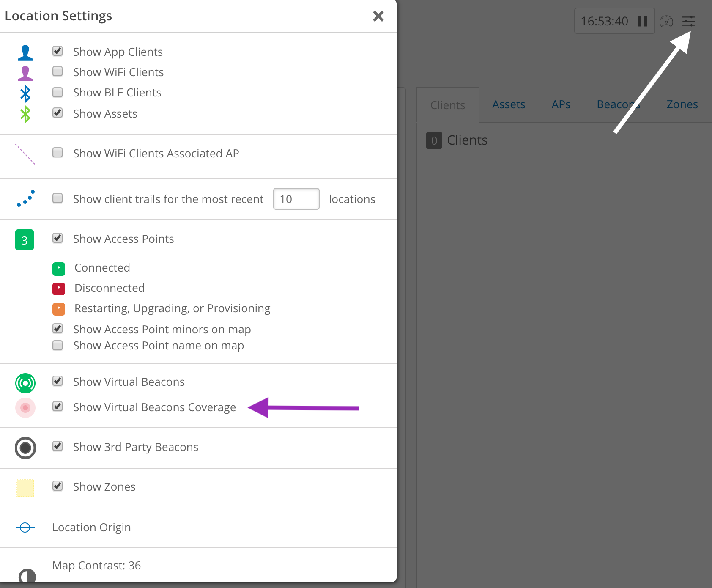
Task: Enable Show WiFi Clients checkbox
Action: point(58,71)
